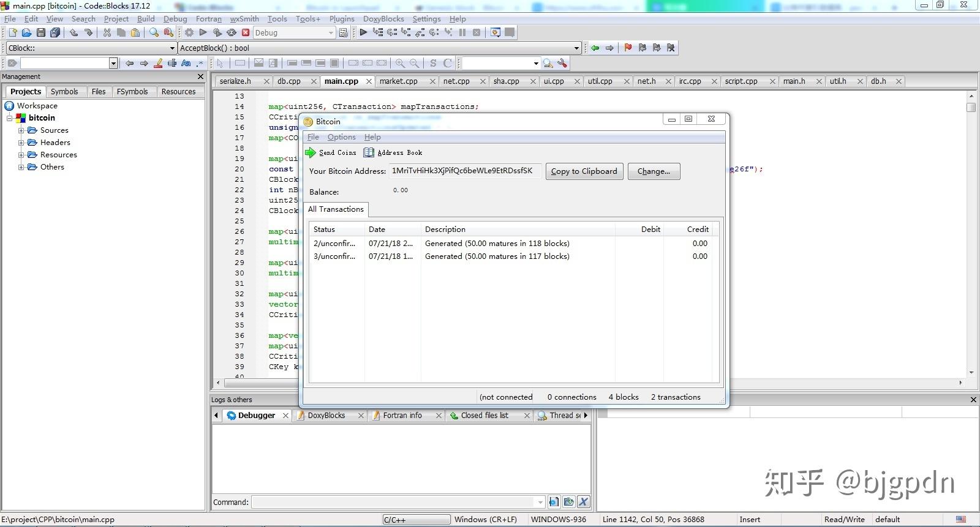Screen dimensions: 980x527
Task: Open the wxSmith menu
Action: tap(244, 19)
